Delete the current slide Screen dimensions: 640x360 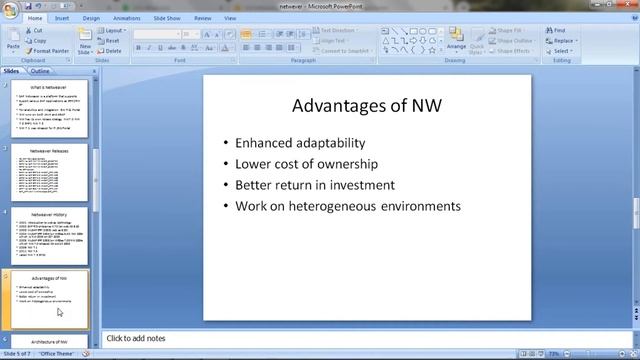tap(109, 51)
